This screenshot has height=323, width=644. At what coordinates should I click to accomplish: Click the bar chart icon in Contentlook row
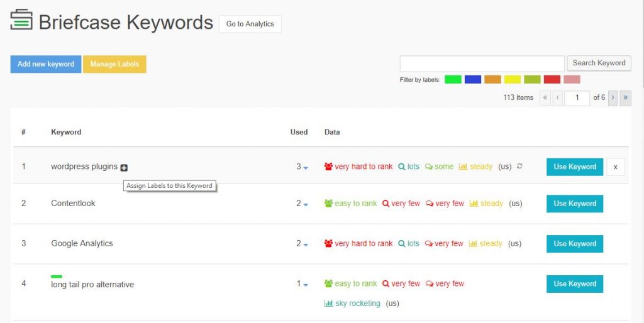point(474,203)
